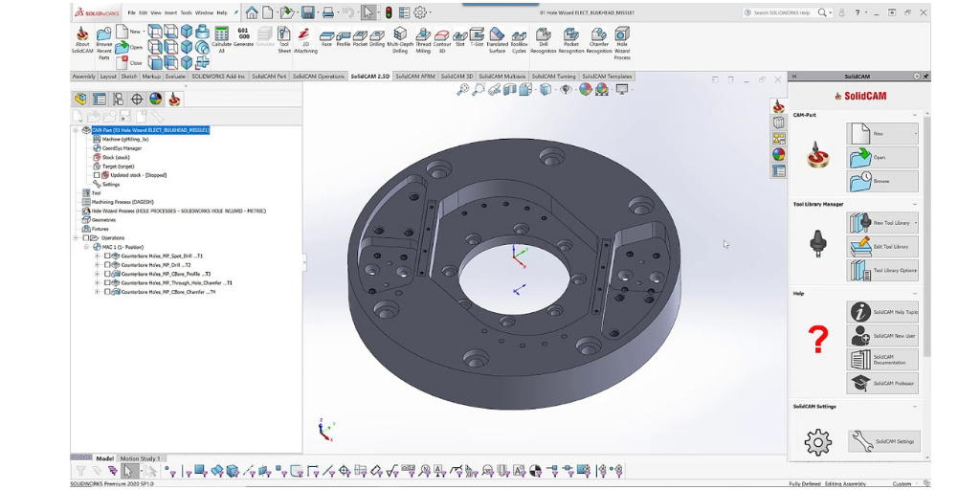The width and height of the screenshot is (980, 490).
Task: Open the Insert menu
Action: (x=170, y=12)
